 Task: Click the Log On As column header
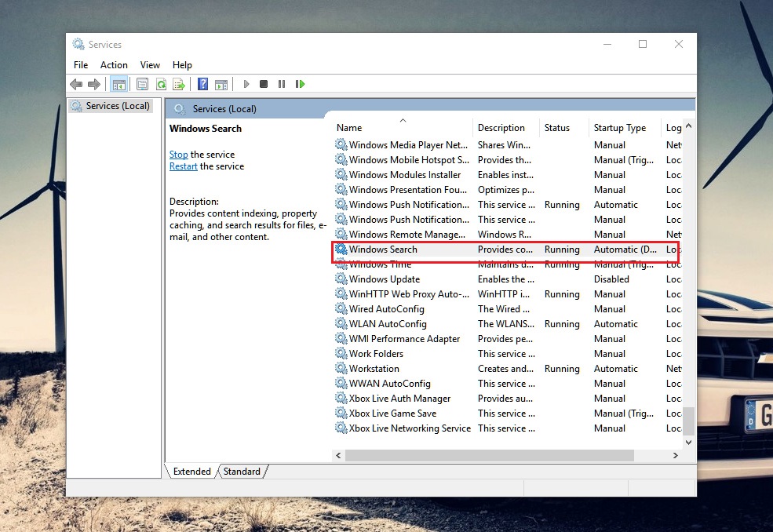coord(672,128)
